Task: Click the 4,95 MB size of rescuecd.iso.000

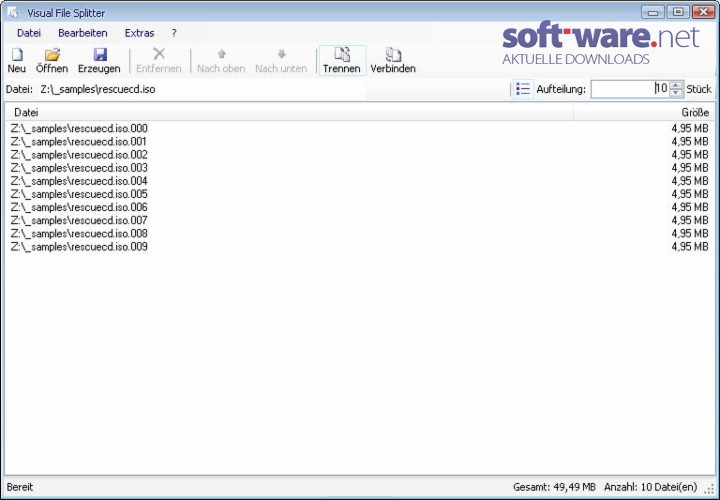Action: point(690,129)
